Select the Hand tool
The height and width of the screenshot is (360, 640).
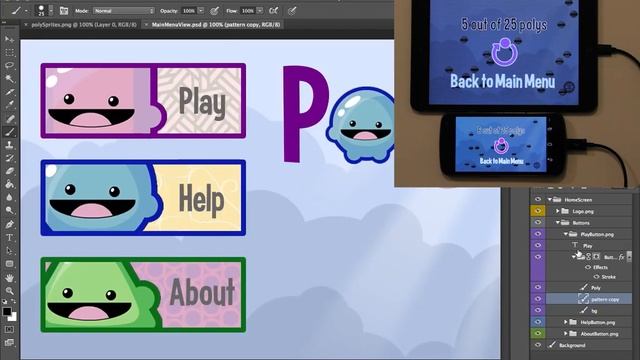tap(9, 278)
